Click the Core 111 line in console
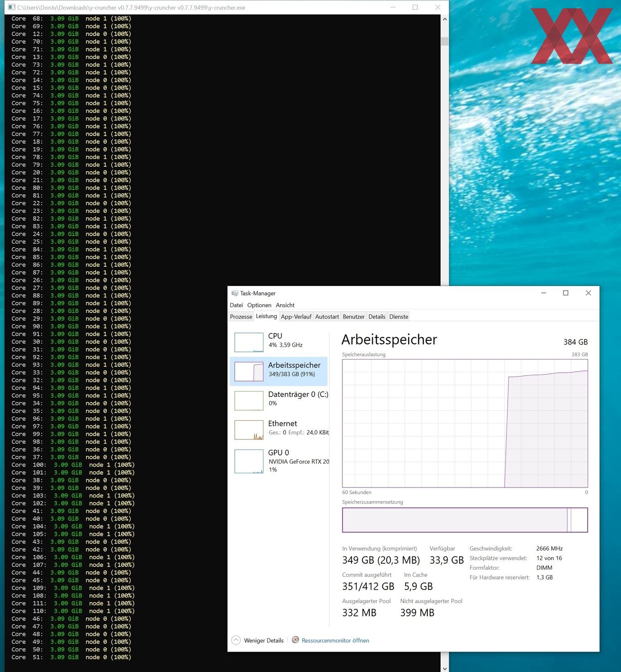 [x=73, y=603]
